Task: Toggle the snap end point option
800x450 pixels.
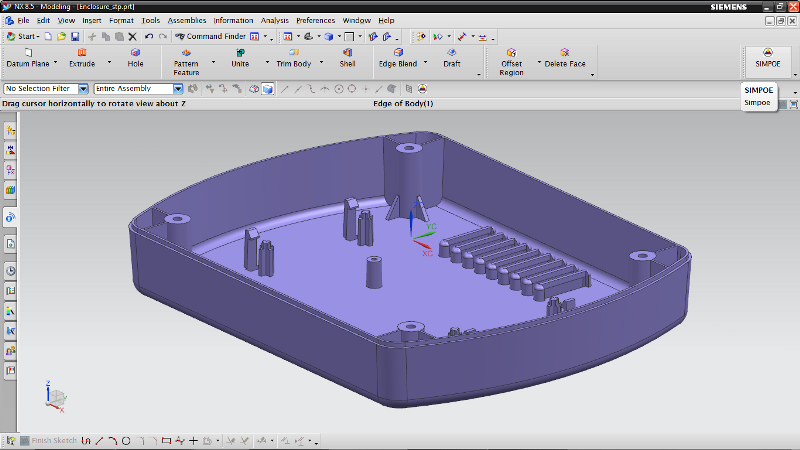Action: 285,89
